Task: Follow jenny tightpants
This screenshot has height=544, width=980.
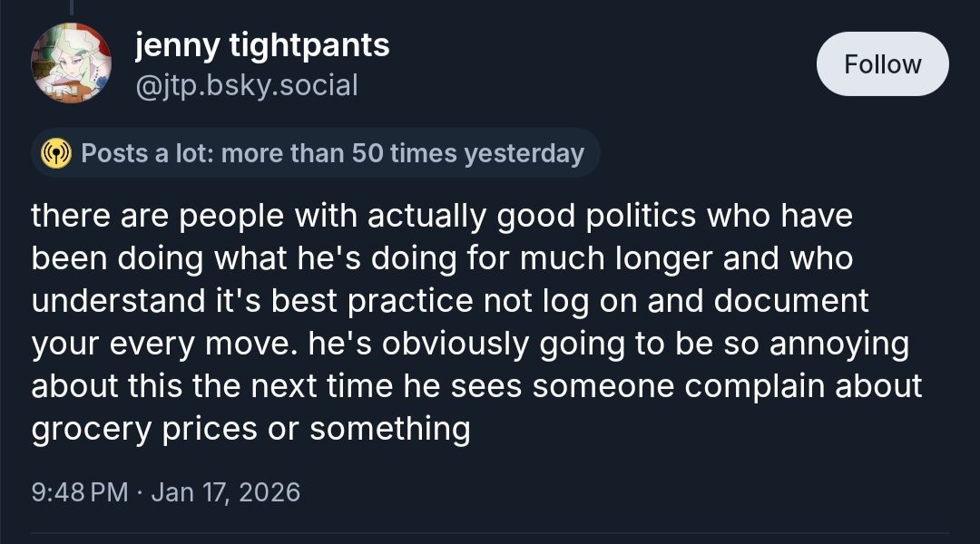Action: [x=882, y=64]
